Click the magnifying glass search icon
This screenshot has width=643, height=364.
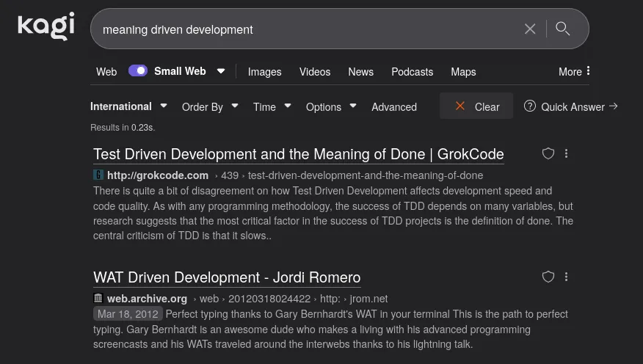coord(563,29)
